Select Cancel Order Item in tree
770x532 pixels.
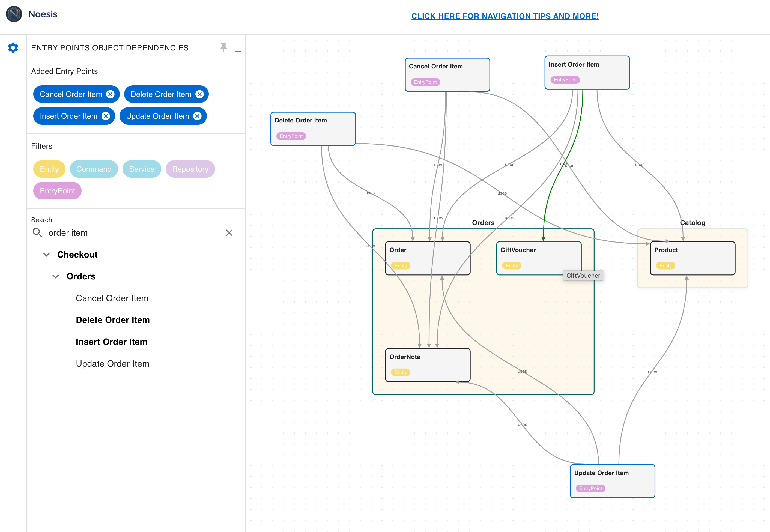point(112,298)
